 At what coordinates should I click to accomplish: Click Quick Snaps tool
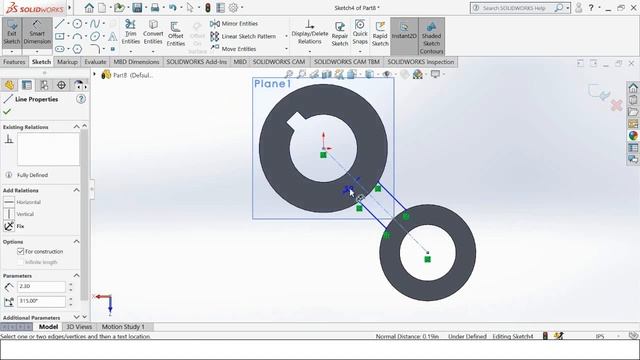(360, 32)
